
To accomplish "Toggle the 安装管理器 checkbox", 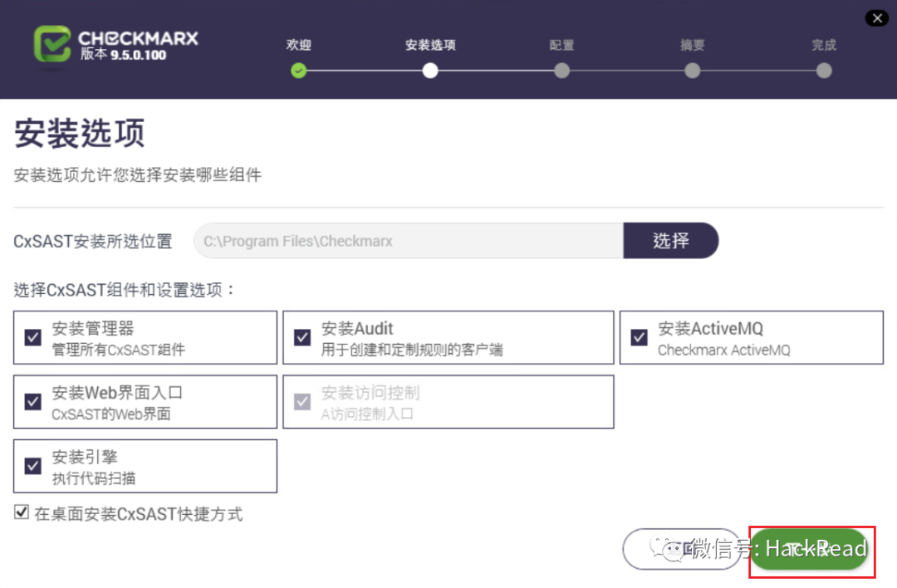I will point(33,337).
